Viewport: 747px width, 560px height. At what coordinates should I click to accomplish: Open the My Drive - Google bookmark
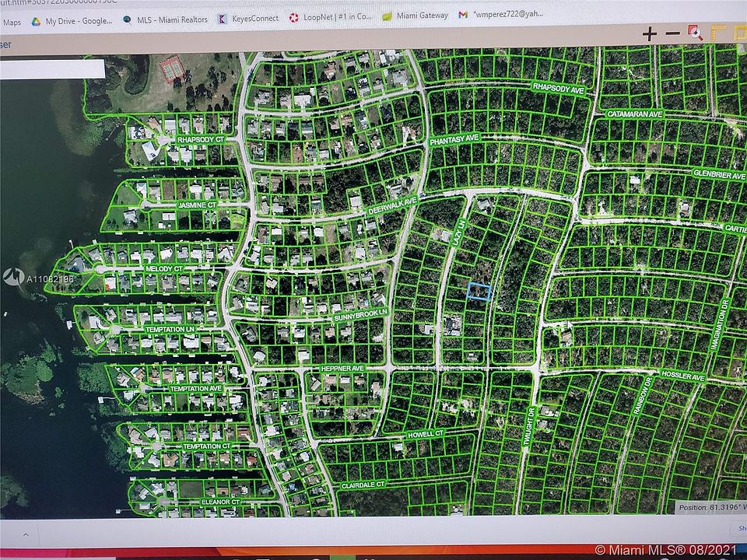point(72,21)
